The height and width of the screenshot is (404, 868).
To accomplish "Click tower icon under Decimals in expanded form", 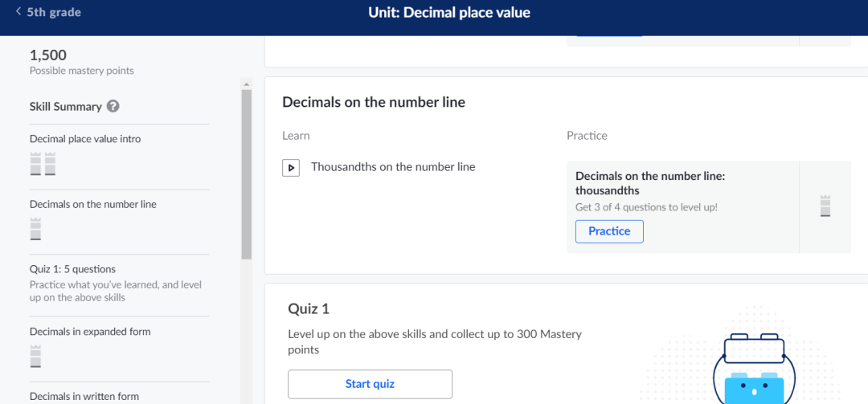I will (35, 356).
